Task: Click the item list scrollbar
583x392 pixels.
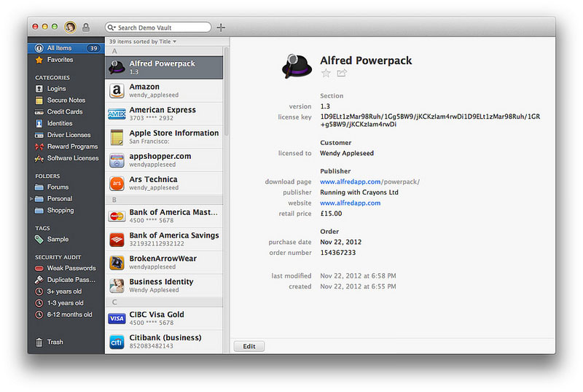Action: pyautogui.click(x=226, y=91)
